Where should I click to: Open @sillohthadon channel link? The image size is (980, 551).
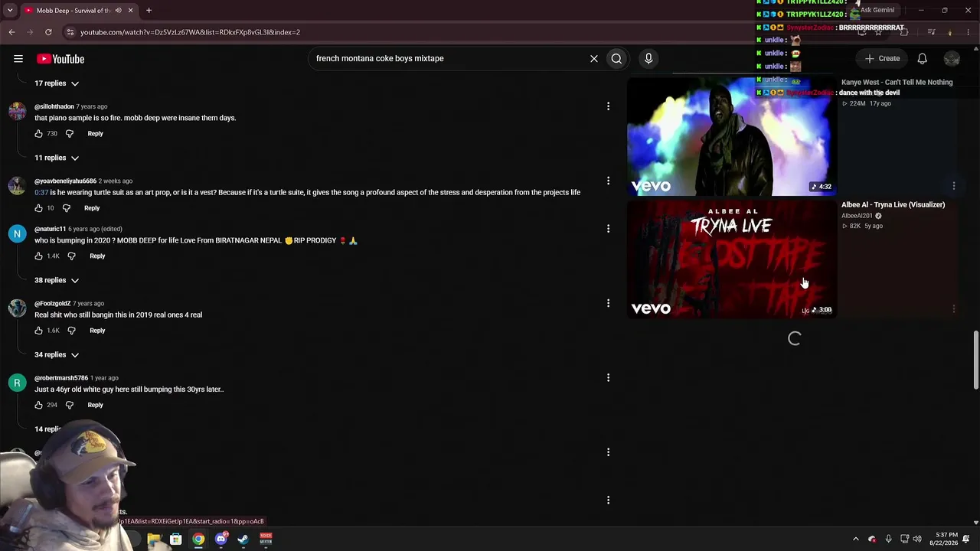[54, 106]
